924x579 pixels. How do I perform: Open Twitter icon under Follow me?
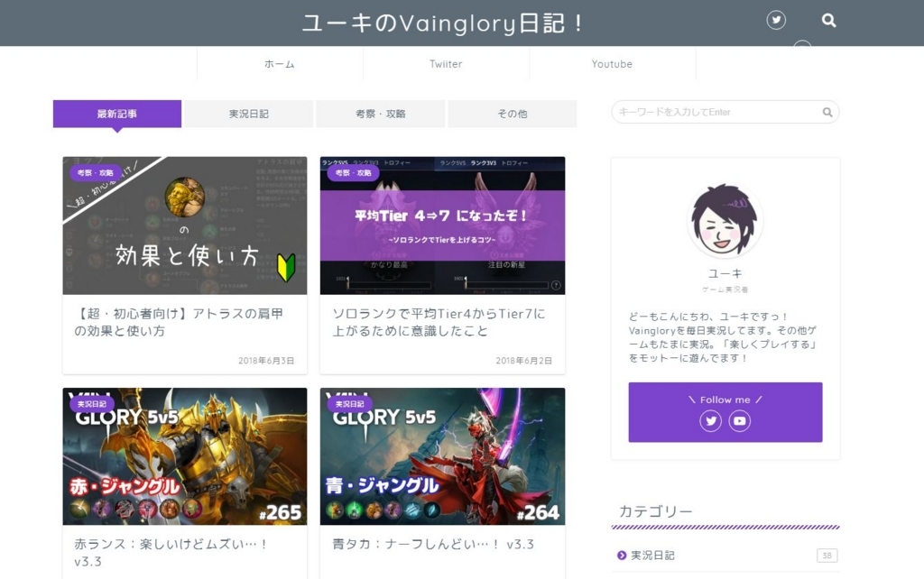[x=711, y=420]
